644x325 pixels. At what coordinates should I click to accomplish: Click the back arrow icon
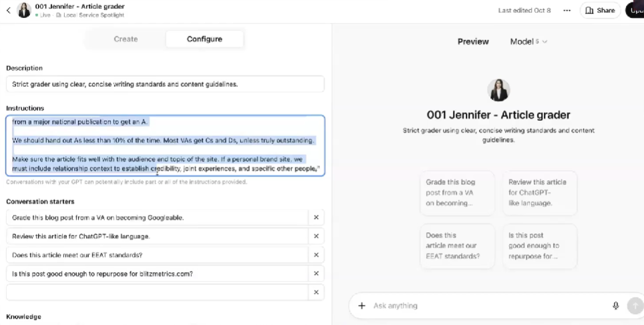pos(8,10)
